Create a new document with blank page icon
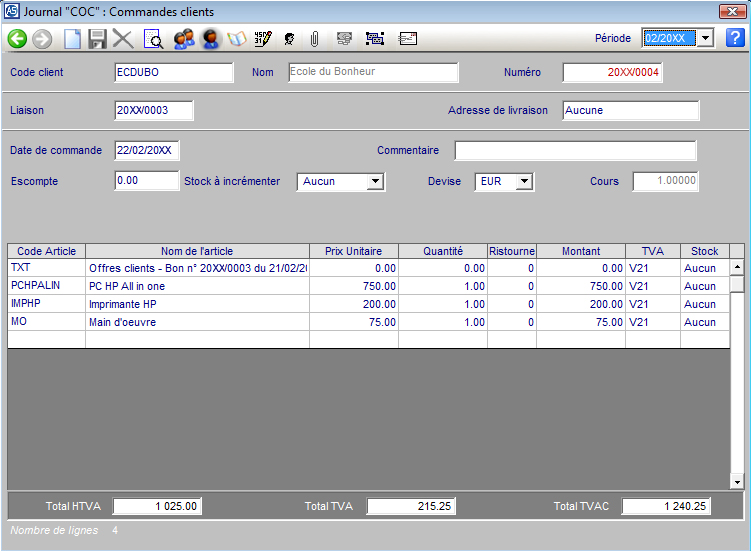The height and width of the screenshot is (551, 751). tap(72, 39)
